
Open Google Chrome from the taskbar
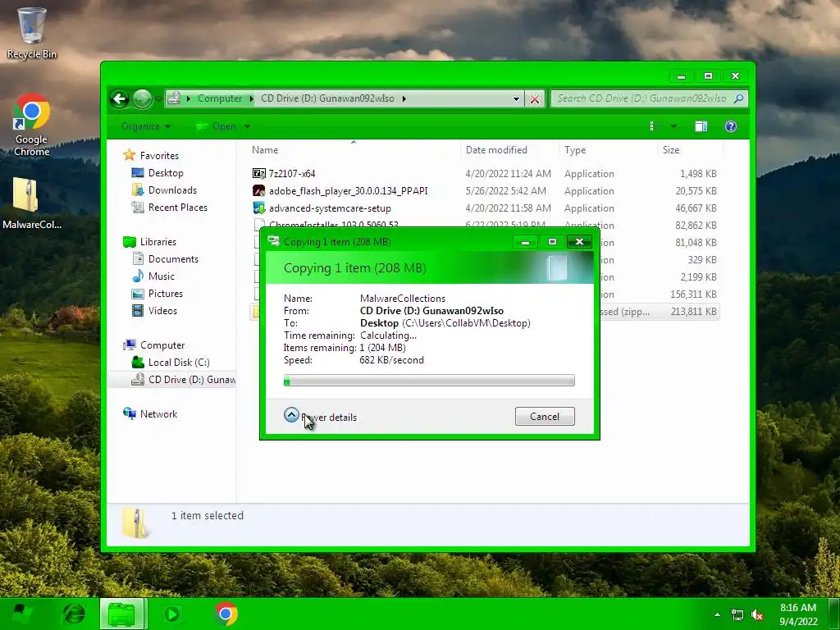point(226,614)
